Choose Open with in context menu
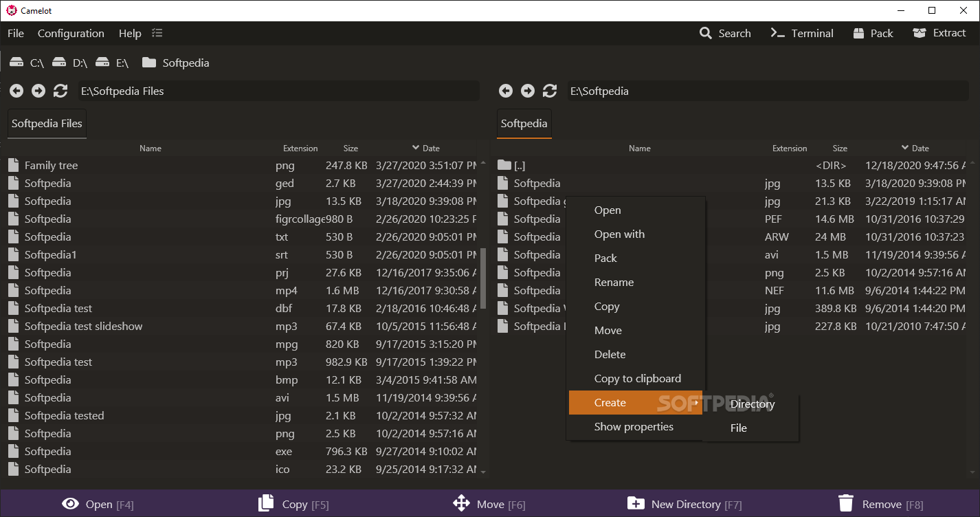980x517 pixels. pos(636,234)
